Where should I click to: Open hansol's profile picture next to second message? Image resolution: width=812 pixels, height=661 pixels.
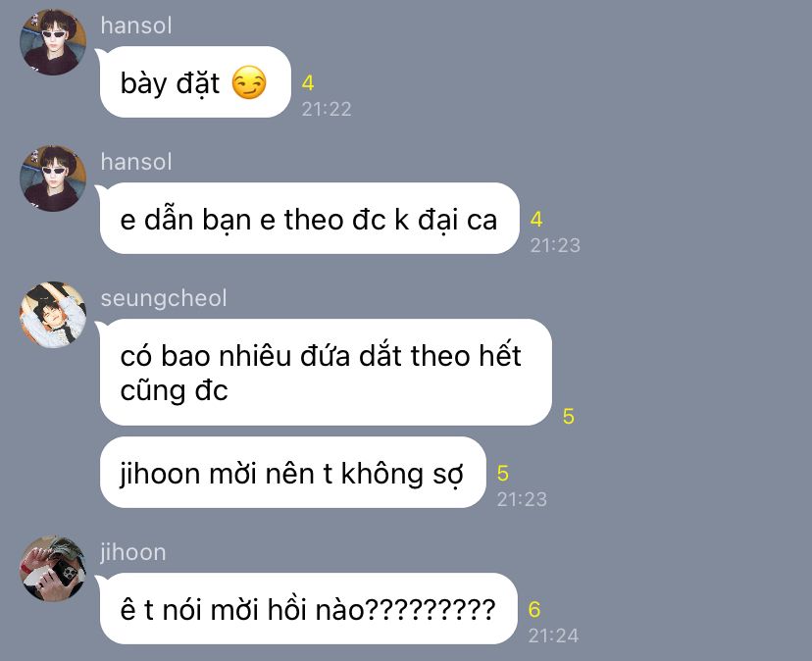coord(53,178)
